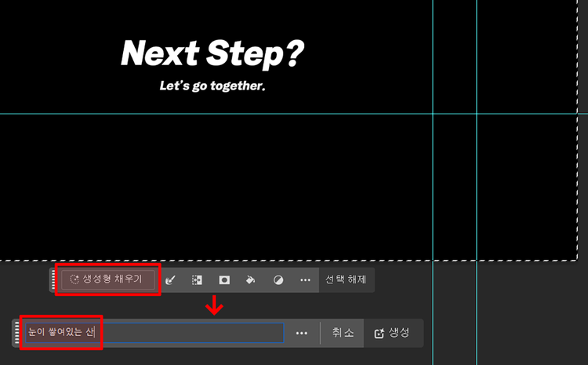Click the 'Let's go together.' subtitle text

tap(212, 86)
